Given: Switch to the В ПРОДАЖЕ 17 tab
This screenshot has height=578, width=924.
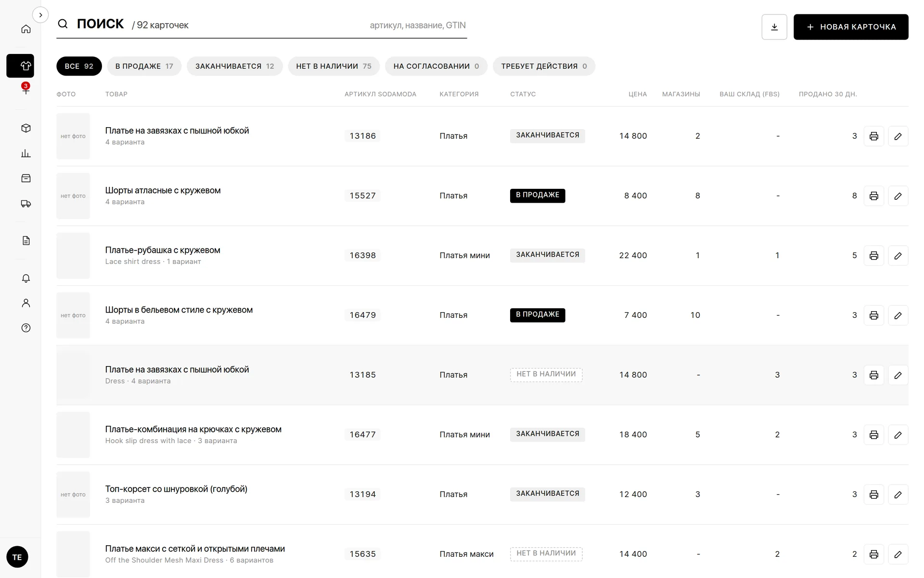Looking at the screenshot, I should coord(144,66).
